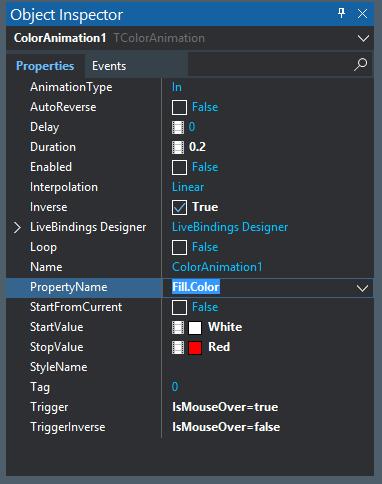Select the Properties tab
This screenshot has height=484, width=382.
pos(45,66)
